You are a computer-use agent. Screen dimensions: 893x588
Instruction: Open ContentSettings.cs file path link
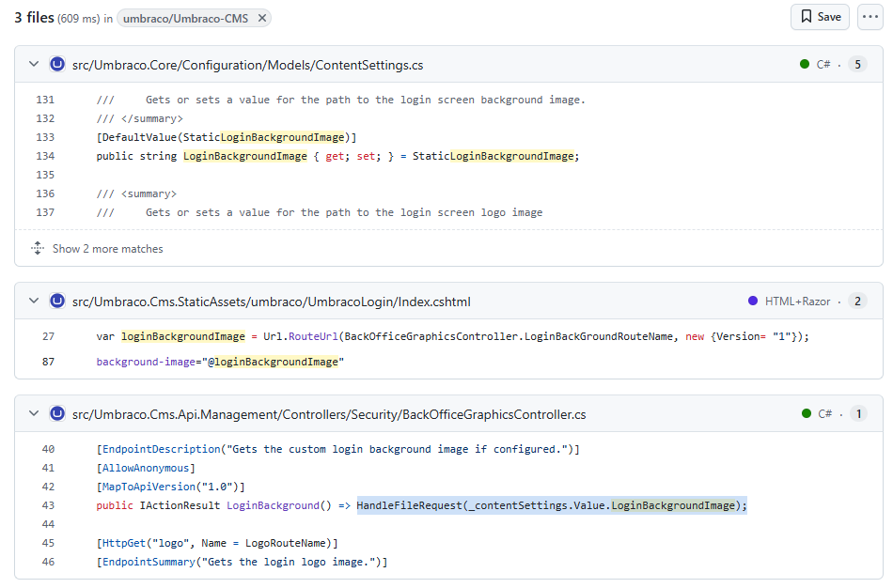247,65
